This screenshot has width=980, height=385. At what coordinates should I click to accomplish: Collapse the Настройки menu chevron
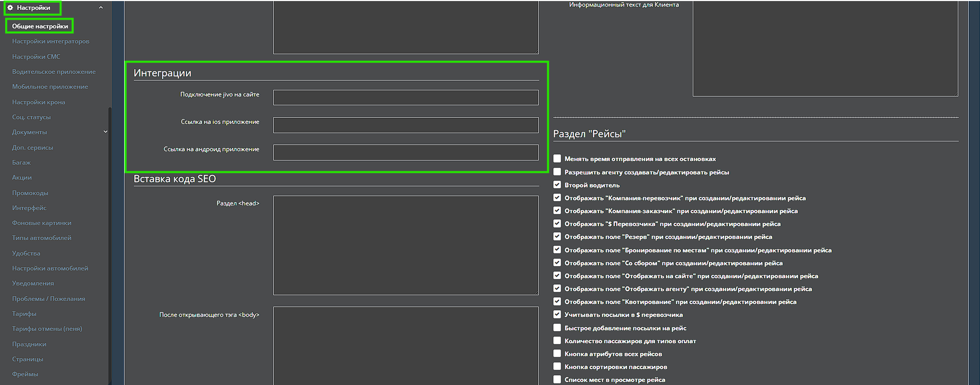pyautogui.click(x=101, y=8)
